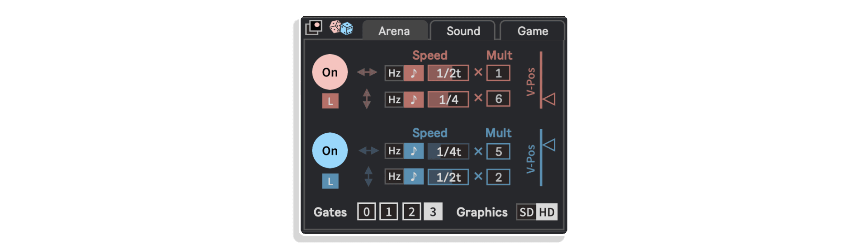The image size is (868, 249).
Task: Click the red horizontal movement arrow icon
Action: point(367,72)
